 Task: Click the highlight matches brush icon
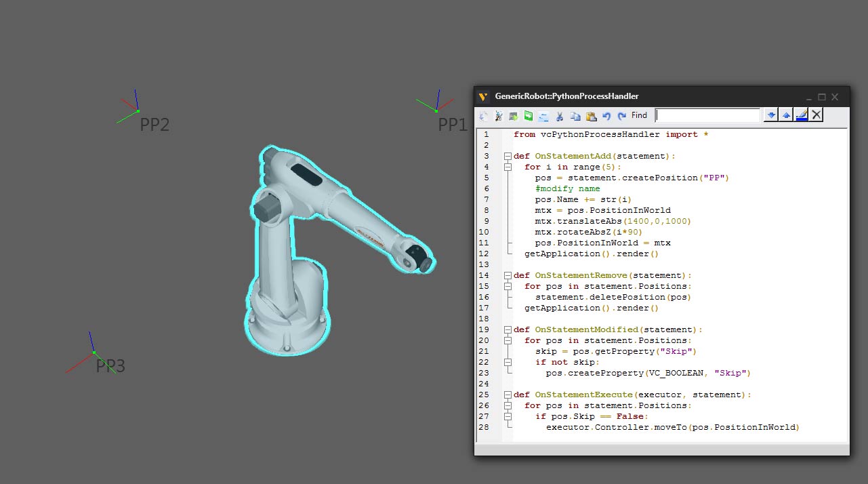coord(802,115)
